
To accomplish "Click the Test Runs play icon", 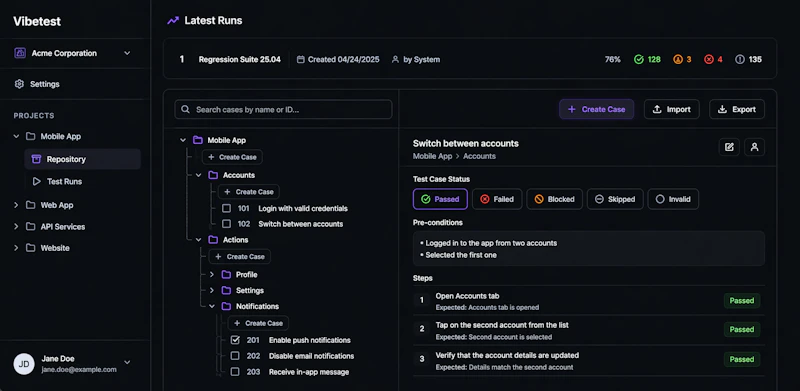I will click(x=36, y=181).
